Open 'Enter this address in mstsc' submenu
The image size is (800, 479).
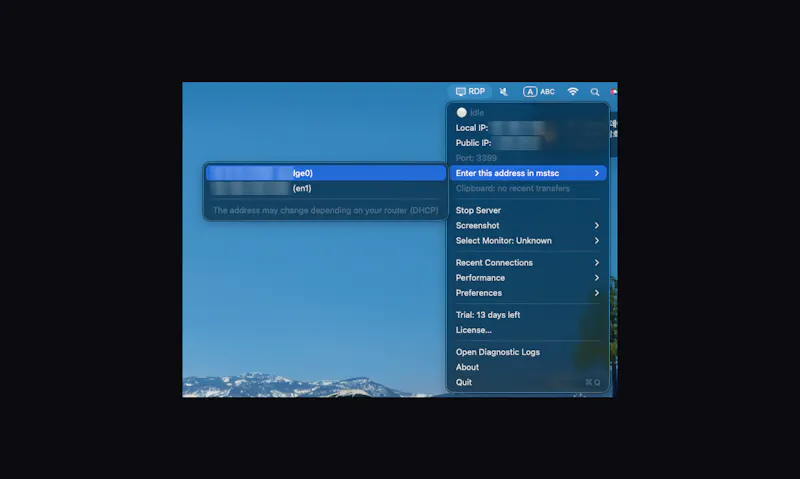(x=528, y=173)
